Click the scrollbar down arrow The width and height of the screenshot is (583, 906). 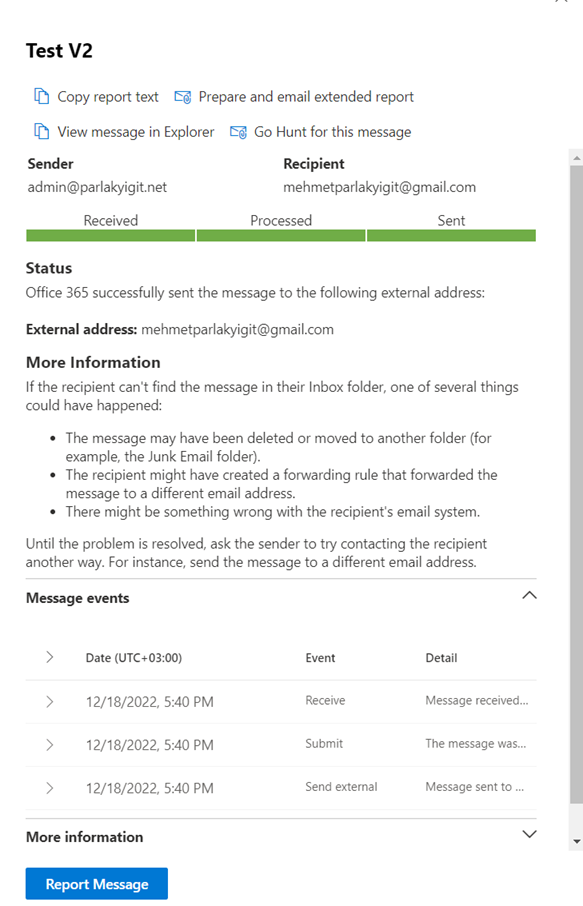point(577,842)
